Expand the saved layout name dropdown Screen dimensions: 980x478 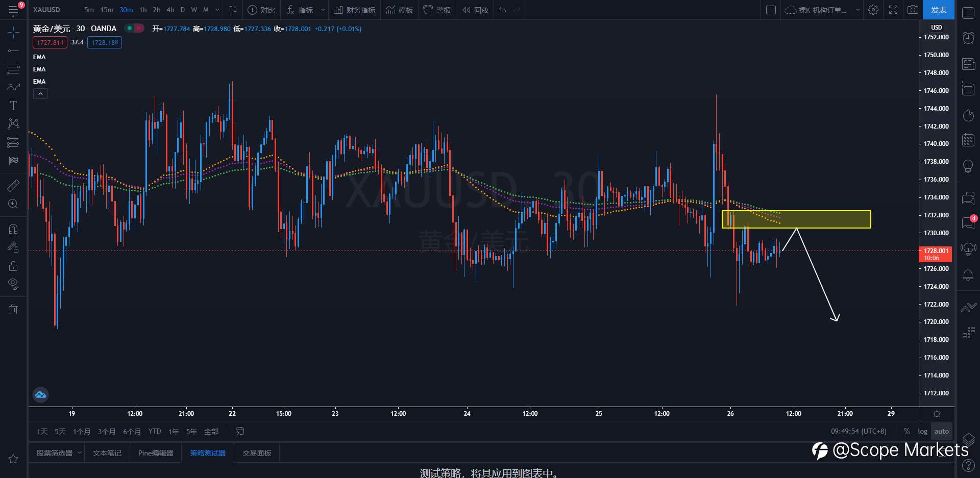click(x=858, y=10)
